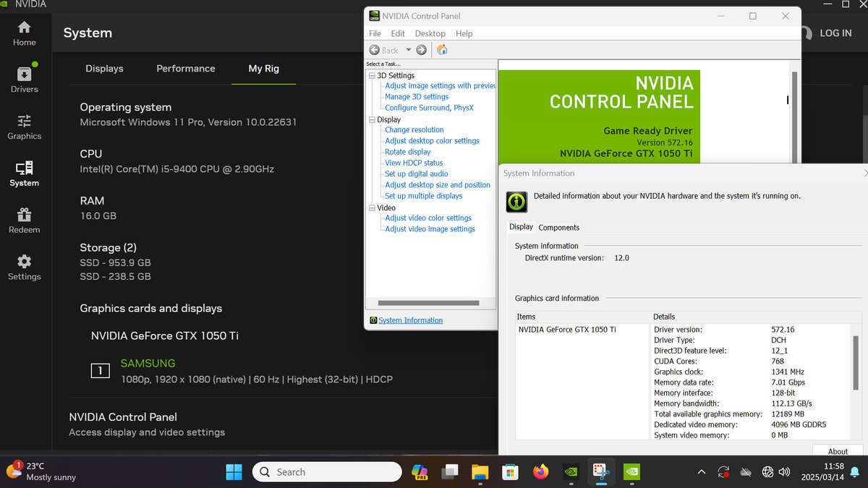The width and height of the screenshot is (868, 488).
Task: Click the Windows taskbar Search box
Action: tap(327, 472)
